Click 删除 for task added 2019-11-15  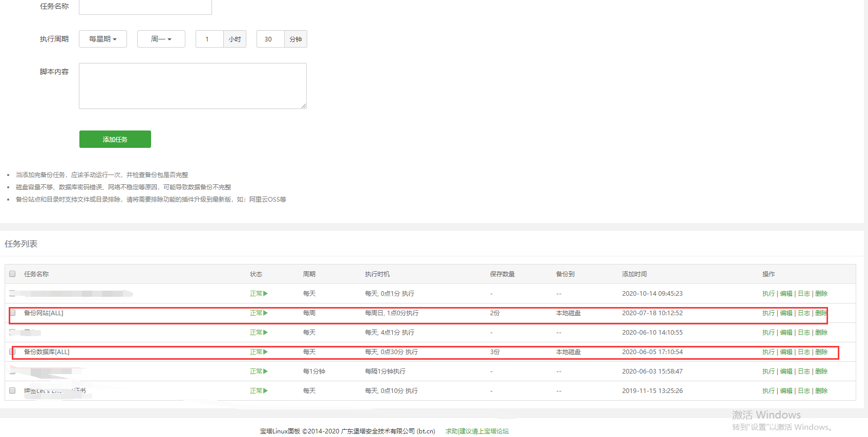(821, 391)
